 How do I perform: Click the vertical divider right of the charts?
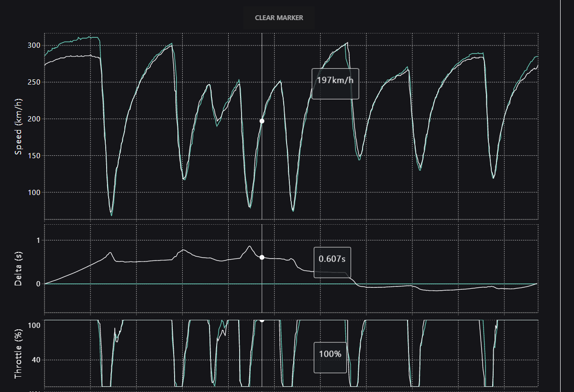(x=560, y=196)
